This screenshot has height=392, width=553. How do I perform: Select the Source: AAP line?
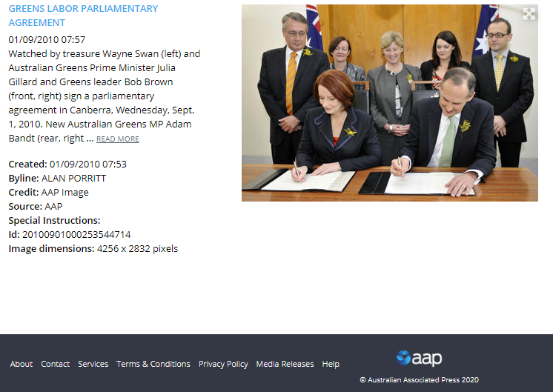tap(36, 206)
